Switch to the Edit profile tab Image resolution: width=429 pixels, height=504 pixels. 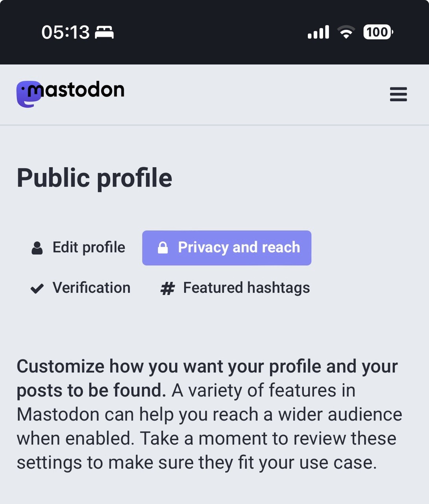click(x=89, y=248)
